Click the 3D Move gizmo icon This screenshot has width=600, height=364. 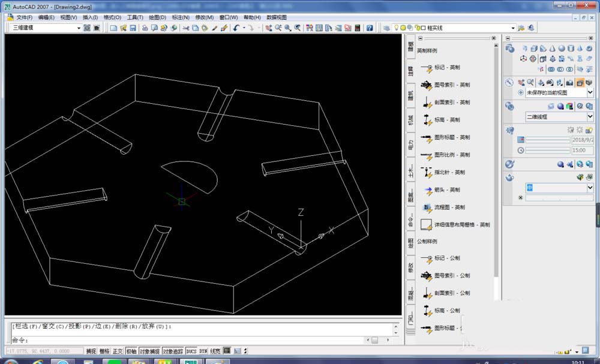tap(523, 59)
